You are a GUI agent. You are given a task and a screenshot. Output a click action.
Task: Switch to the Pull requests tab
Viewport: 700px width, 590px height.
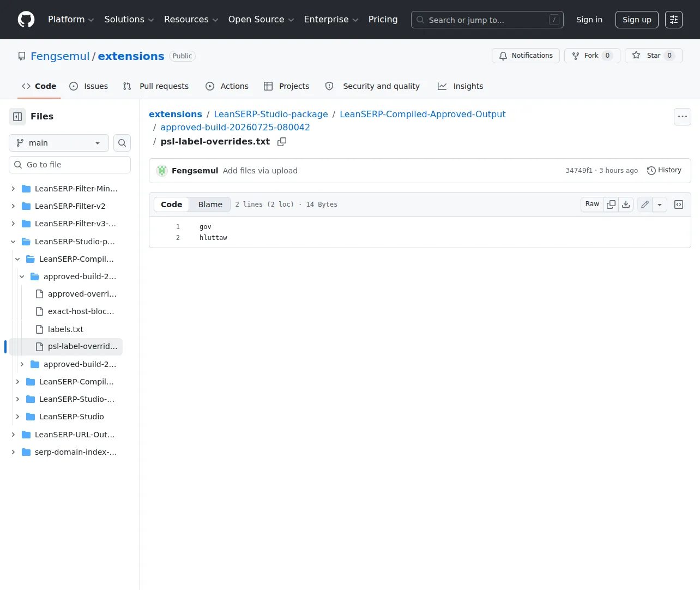coord(156,86)
